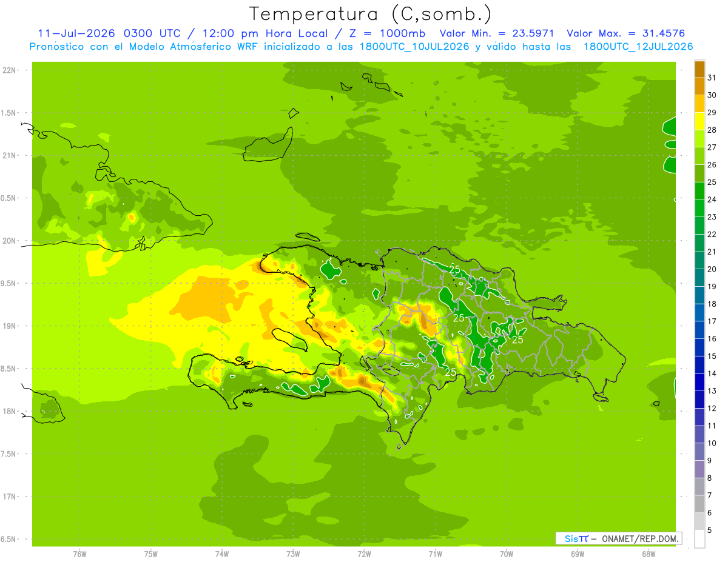Pick legend swatch between 27 and 28
Viewport: 728px width, 562px height.
pos(699,138)
